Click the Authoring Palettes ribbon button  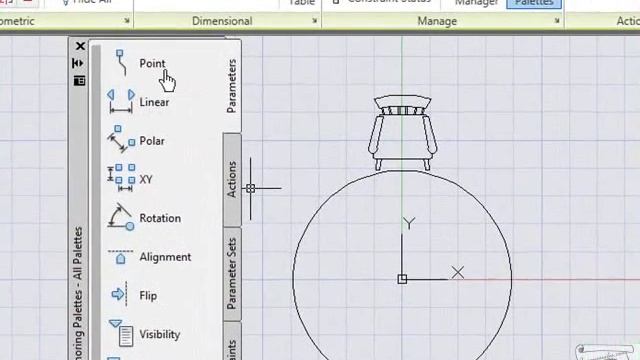(x=534, y=3)
